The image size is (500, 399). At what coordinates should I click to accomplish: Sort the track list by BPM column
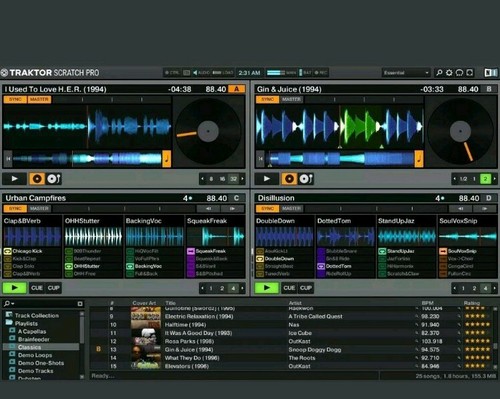click(428, 303)
